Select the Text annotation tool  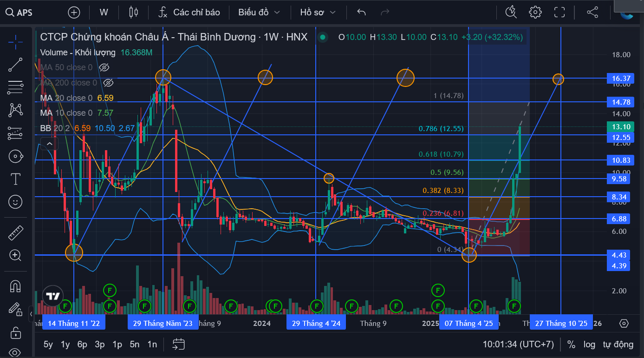15,179
